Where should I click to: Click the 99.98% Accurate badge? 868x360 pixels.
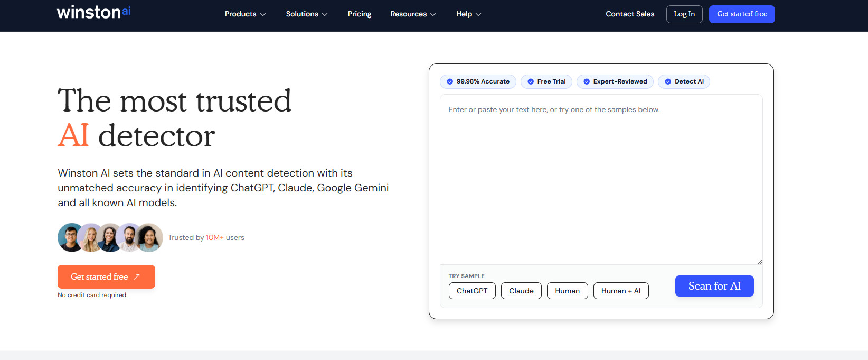[478, 81]
